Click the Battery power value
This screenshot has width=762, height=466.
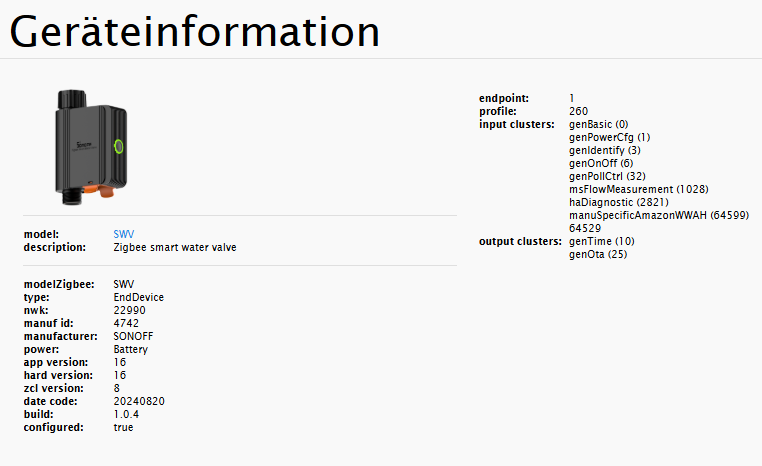(131, 349)
